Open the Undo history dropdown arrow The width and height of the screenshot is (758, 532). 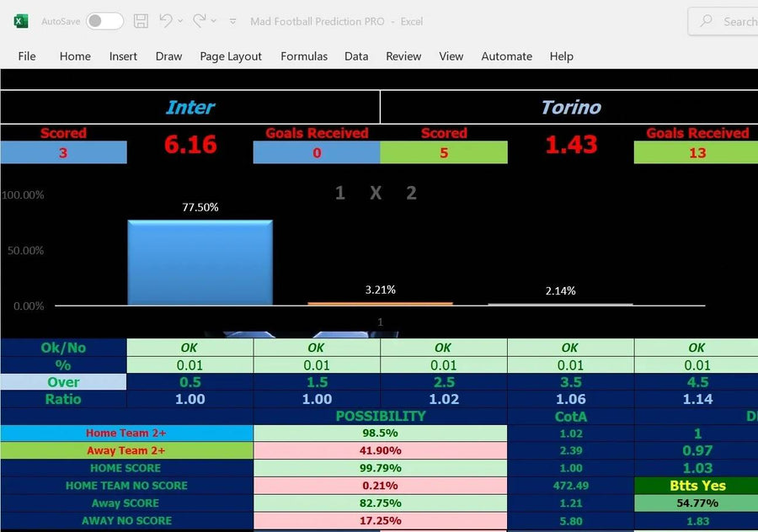[x=181, y=21]
